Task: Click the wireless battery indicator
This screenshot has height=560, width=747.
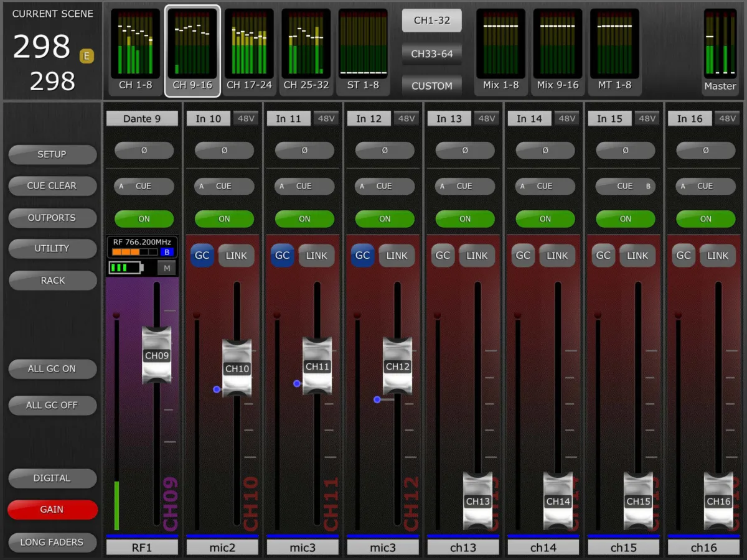Action: (x=126, y=268)
